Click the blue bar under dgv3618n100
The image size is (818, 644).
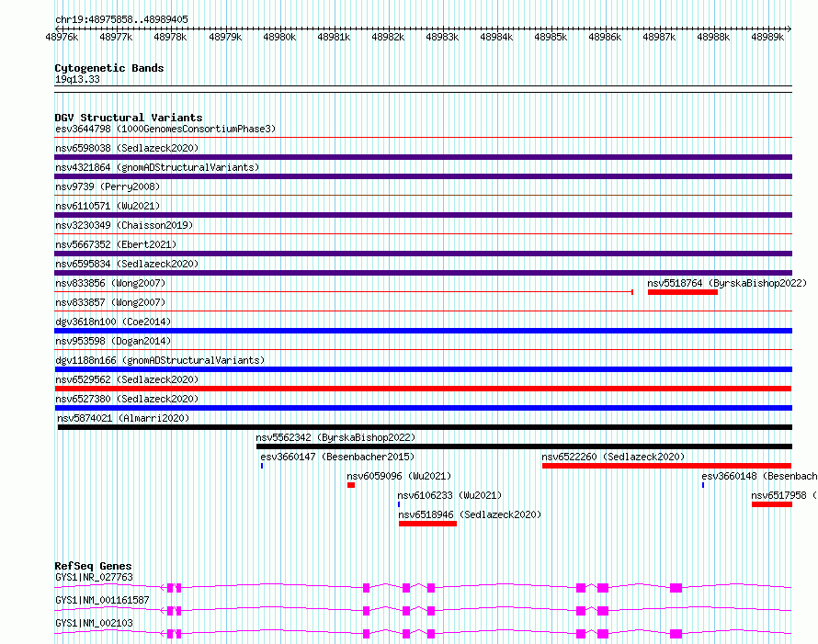click(423, 331)
